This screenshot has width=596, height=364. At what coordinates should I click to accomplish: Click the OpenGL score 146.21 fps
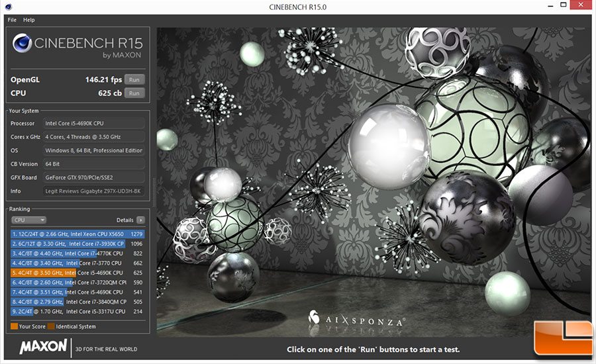click(x=103, y=80)
